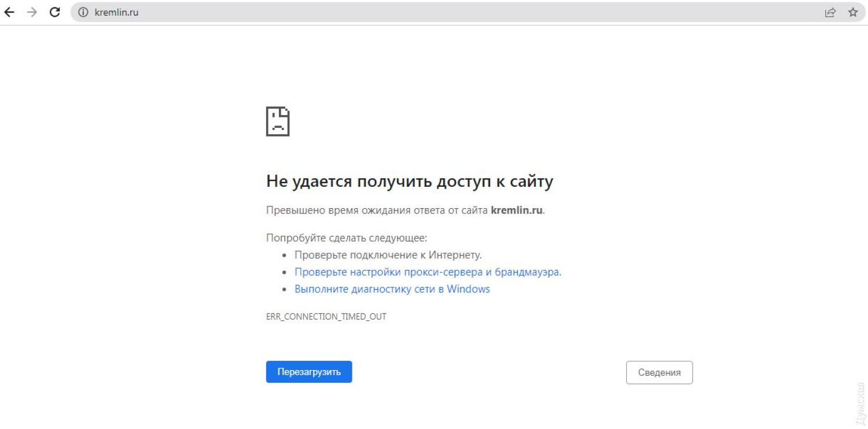Viewport: 868px width, 429px height.
Task: Open site information icon beside the URL
Action: (x=83, y=12)
